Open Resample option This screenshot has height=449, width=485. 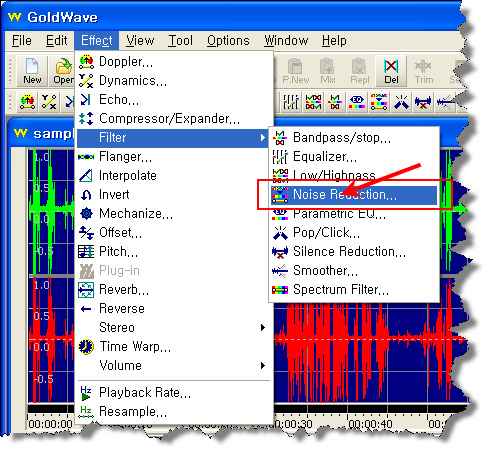[x=175, y=411]
